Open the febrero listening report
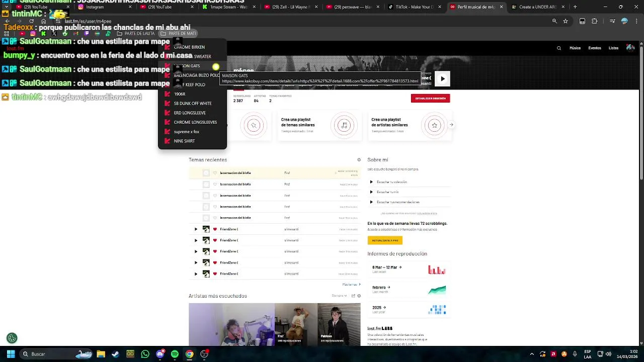Image resolution: width=644 pixels, height=362 pixels. 409,289
